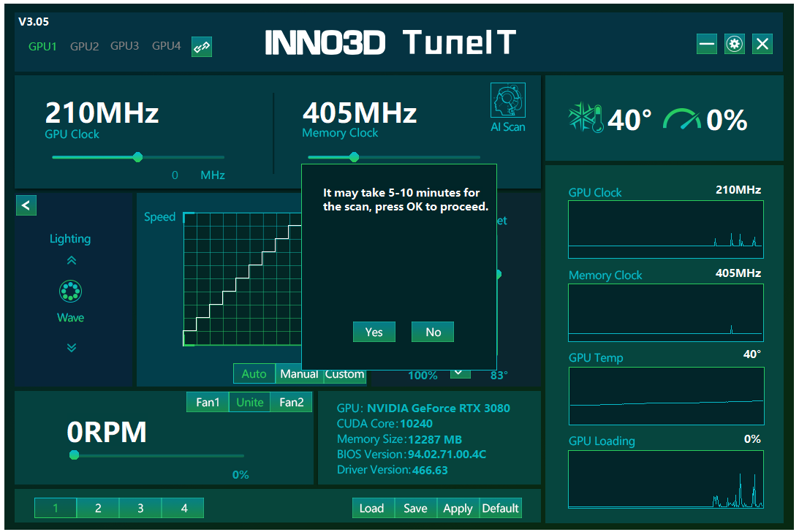Click the 210MHz GPU clock readout
799x532 pixels.
(102, 113)
